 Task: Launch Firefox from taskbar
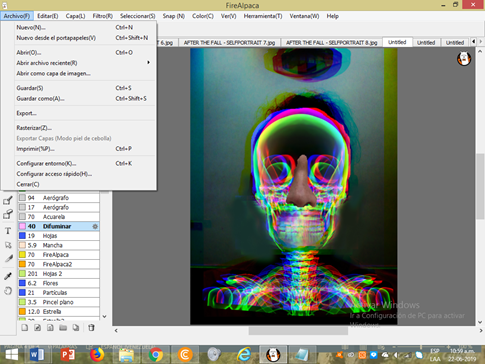click(97, 355)
